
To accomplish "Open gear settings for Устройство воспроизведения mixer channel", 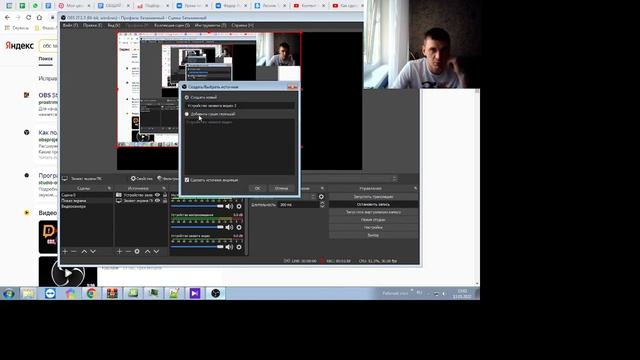I will [239, 227].
